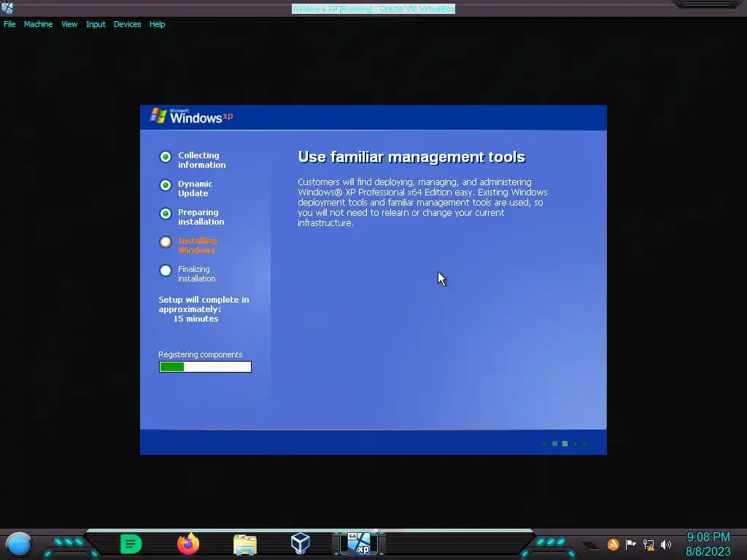Click the Registering components progress bar
This screenshot has height=560, width=747.
coord(205,367)
